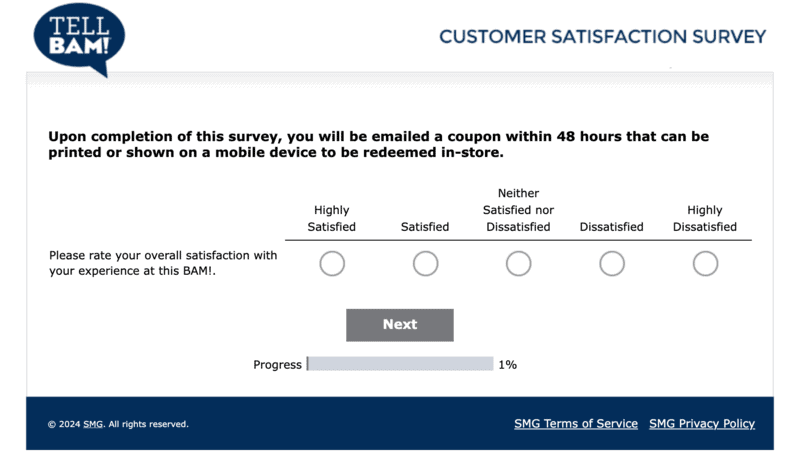Viewport: 800px width, 457px height.
Task: Select the Highly Satisfied radio button
Action: click(332, 263)
